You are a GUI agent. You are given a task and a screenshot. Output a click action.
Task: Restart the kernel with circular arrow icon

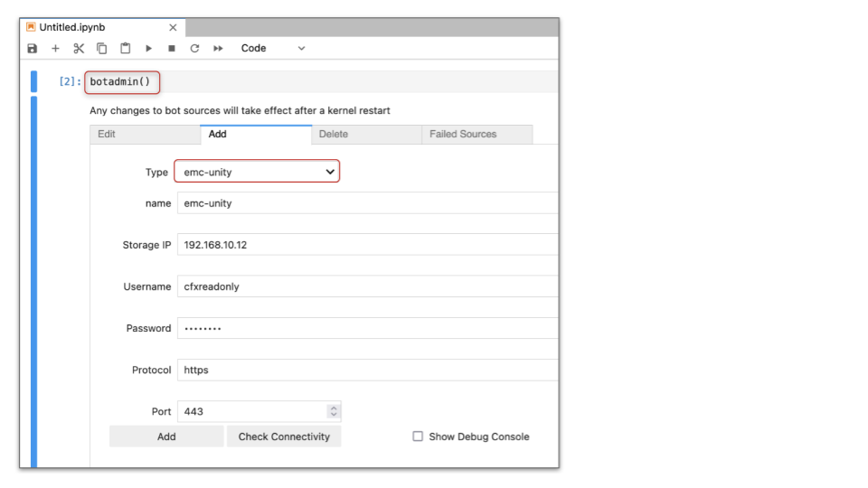[194, 49]
